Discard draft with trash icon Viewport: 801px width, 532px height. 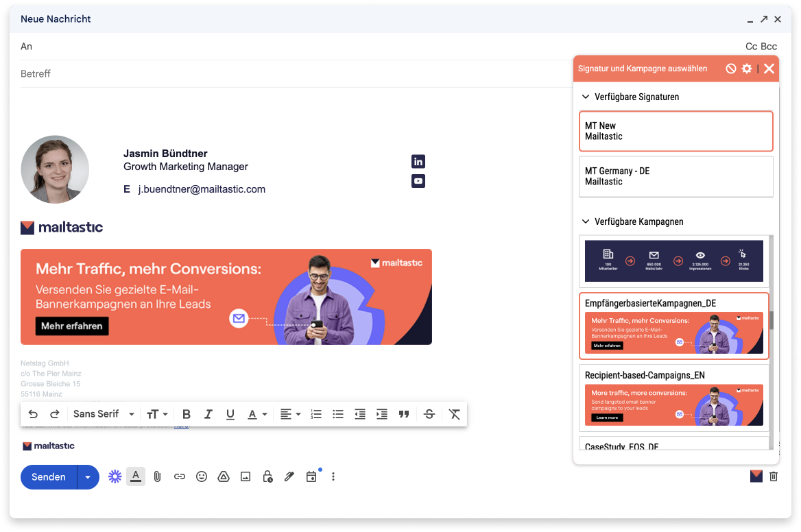tap(774, 476)
